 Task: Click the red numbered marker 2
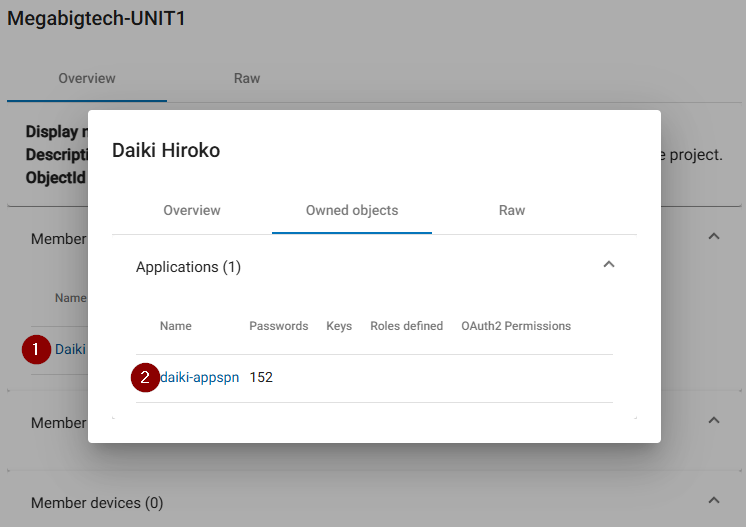[145, 377]
